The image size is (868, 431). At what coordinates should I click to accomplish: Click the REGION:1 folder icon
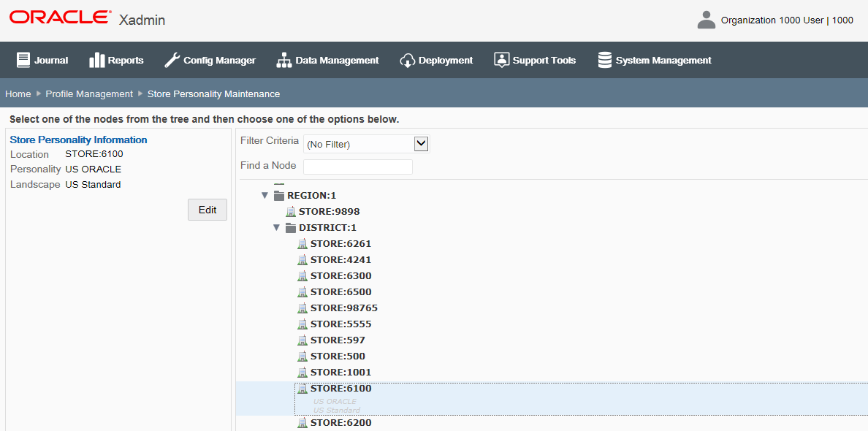[x=279, y=195]
